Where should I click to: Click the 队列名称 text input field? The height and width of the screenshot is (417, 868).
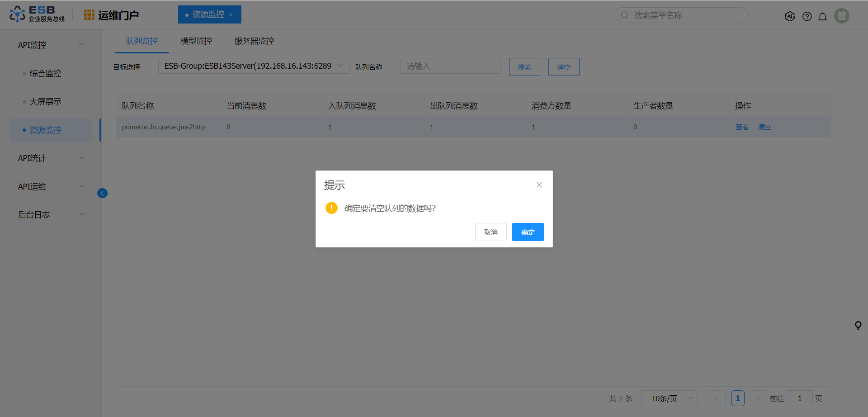pyautogui.click(x=450, y=66)
